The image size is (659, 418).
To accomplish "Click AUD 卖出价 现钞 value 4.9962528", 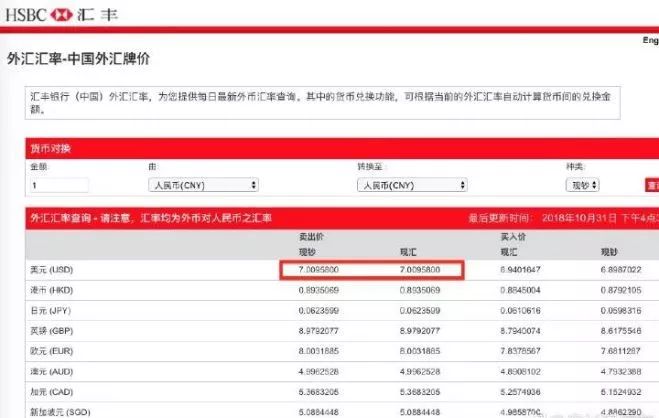I will tap(319, 372).
